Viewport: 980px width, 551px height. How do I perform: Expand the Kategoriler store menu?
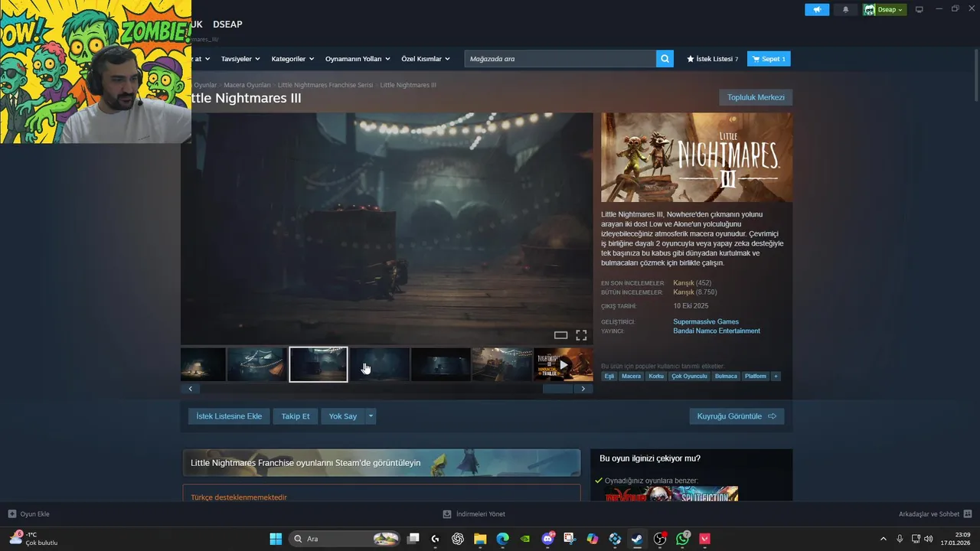292,59
